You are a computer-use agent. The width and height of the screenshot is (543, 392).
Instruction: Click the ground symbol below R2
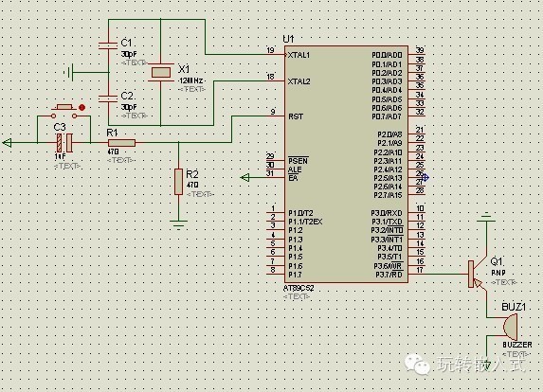tap(179, 224)
